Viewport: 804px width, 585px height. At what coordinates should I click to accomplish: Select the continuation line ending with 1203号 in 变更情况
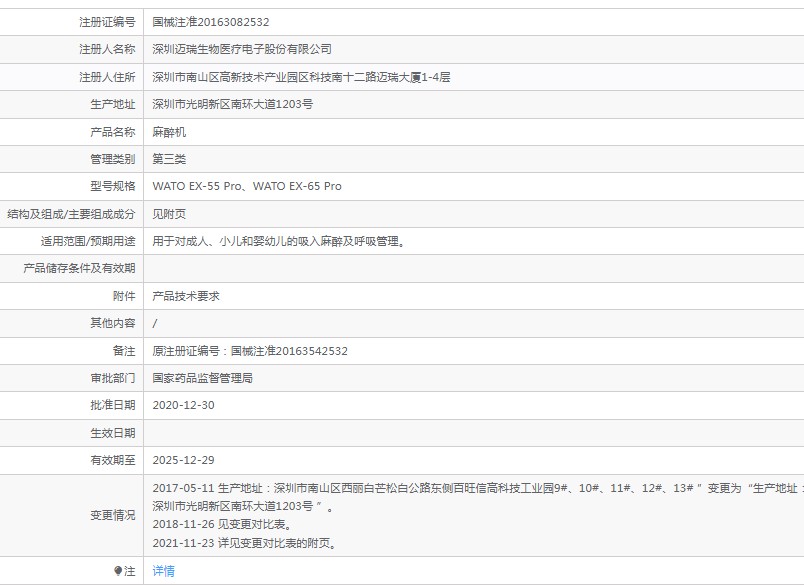[x=243, y=506]
